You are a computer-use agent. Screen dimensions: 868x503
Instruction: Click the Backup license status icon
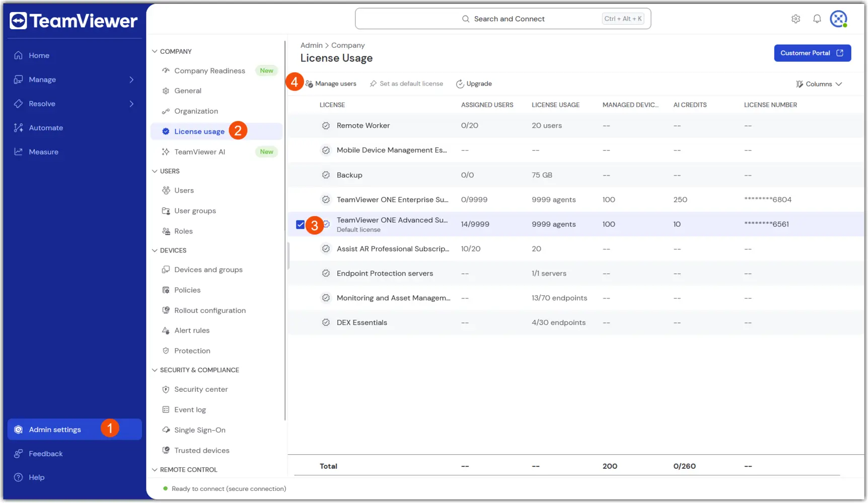click(x=326, y=175)
